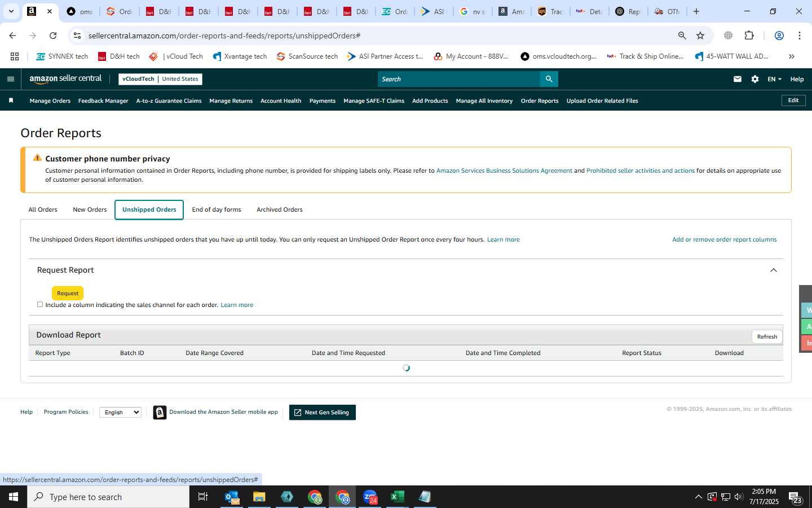
Task: Click the browser reload icon
Action: coord(53,36)
